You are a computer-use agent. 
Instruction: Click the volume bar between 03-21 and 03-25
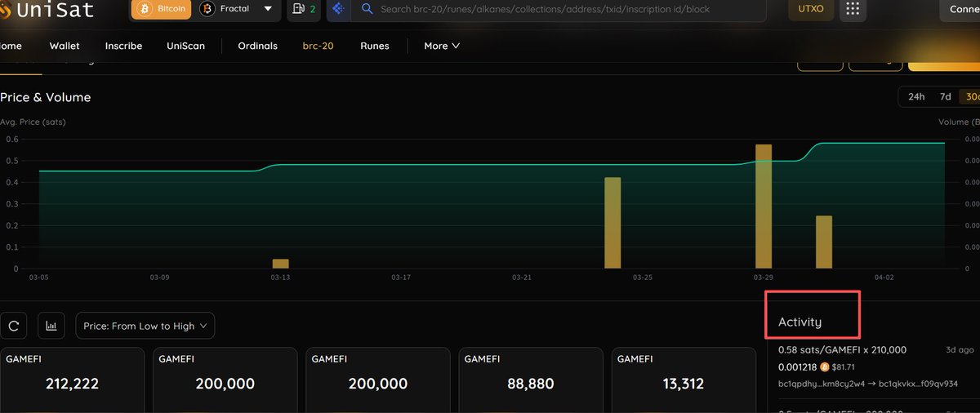(x=612, y=223)
